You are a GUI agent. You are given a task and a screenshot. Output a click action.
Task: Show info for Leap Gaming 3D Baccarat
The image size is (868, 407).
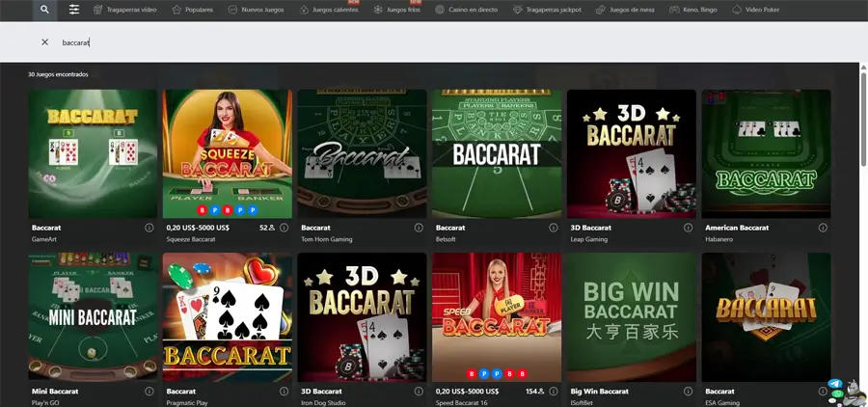pos(688,228)
